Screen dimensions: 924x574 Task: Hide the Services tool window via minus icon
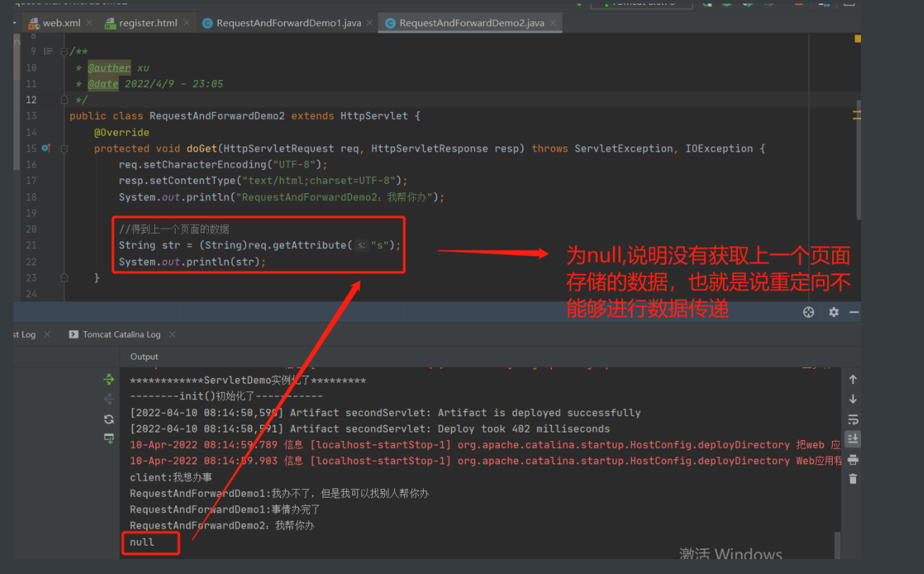[854, 312]
